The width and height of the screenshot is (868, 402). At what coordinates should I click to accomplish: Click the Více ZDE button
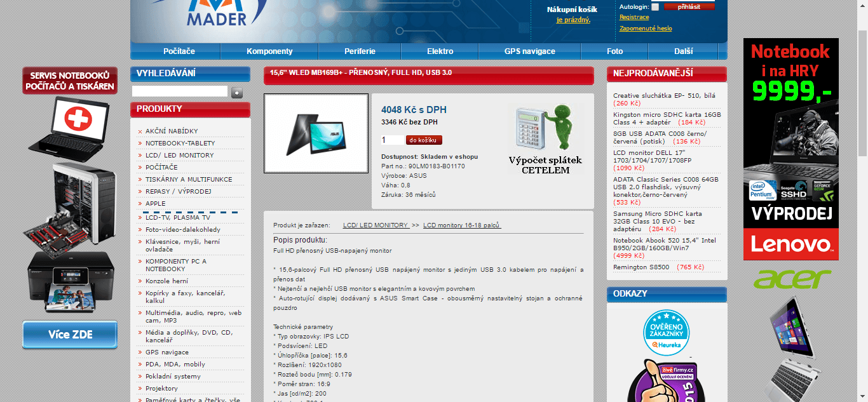tap(70, 335)
